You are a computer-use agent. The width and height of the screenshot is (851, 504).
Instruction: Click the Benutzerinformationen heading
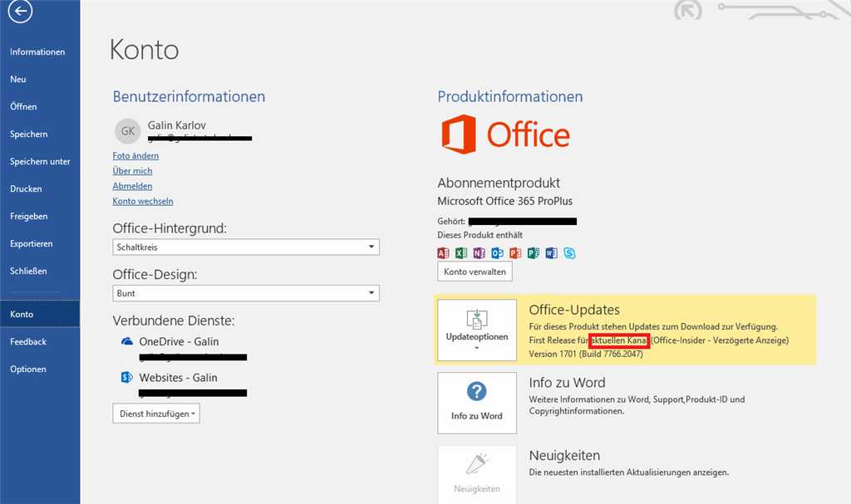pos(189,96)
